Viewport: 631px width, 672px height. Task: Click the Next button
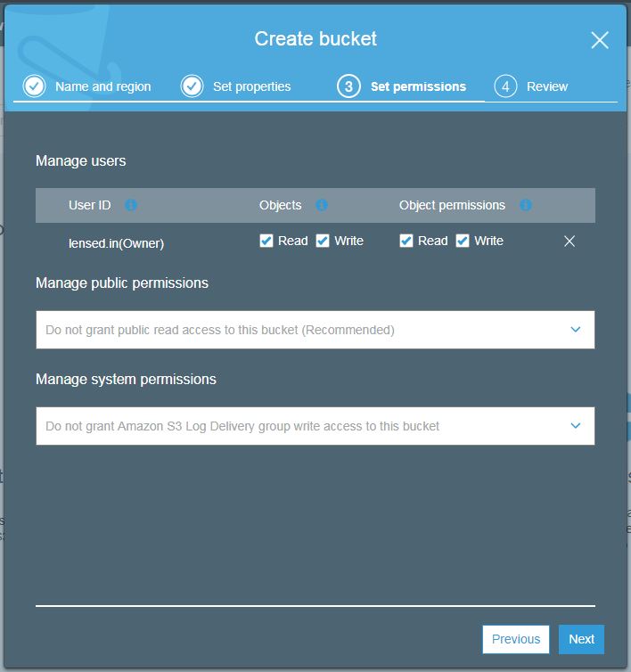point(581,639)
